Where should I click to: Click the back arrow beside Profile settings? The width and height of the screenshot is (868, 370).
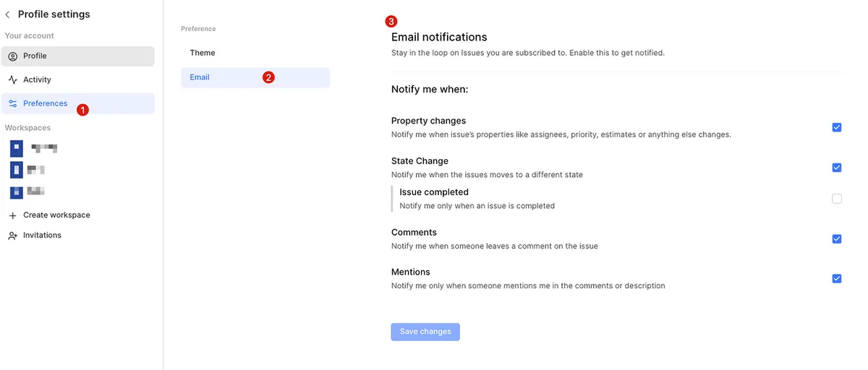tap(8, 14)
